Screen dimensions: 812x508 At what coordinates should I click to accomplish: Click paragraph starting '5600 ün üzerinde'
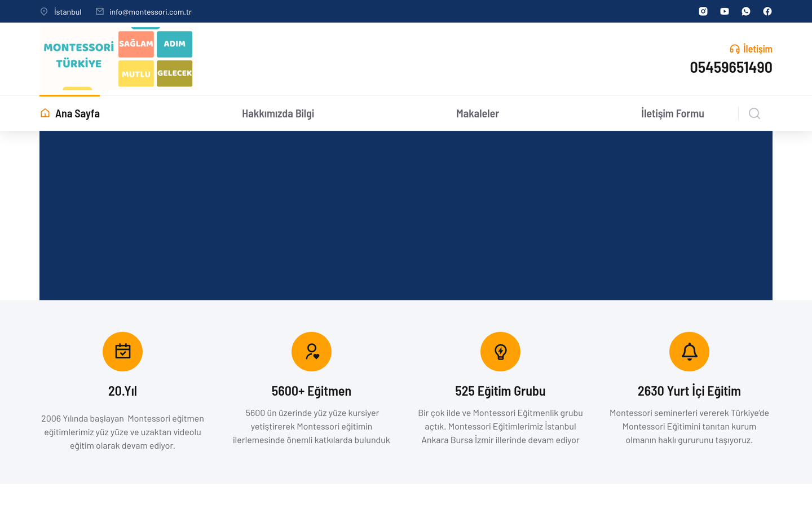(311, 426)
